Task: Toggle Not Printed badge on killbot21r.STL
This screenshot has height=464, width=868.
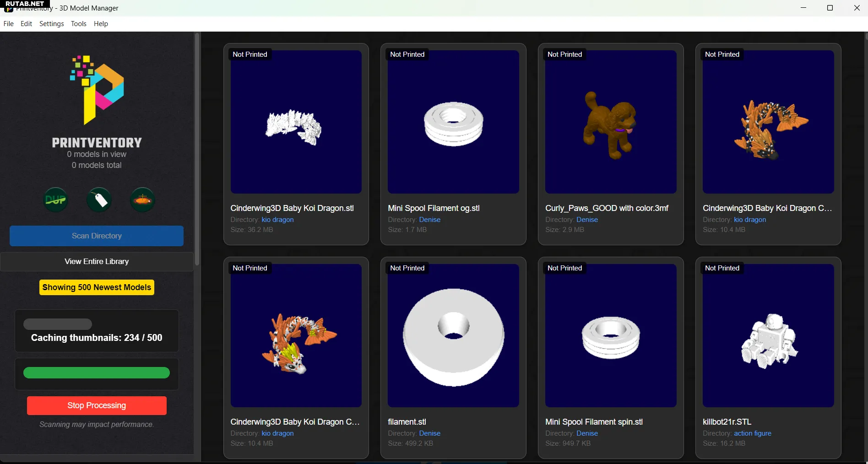Action: 722,268
